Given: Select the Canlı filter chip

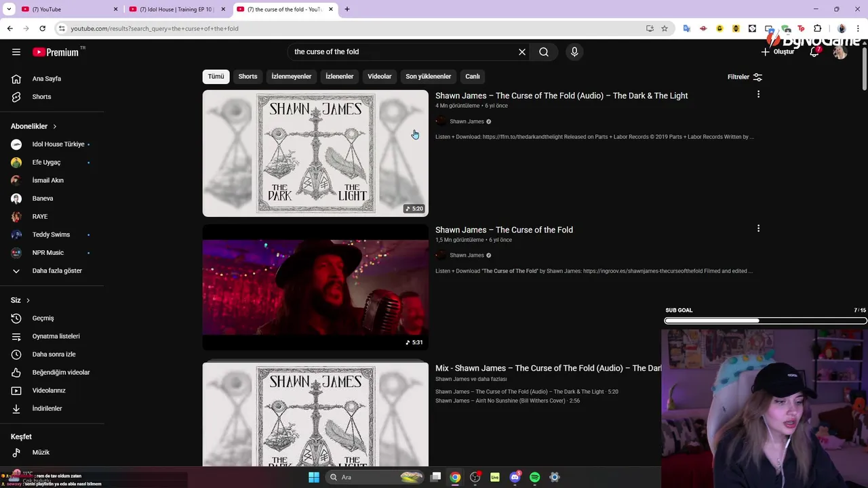Looking at the screenshot, I should pyautogui.click(x=473, y=77).
